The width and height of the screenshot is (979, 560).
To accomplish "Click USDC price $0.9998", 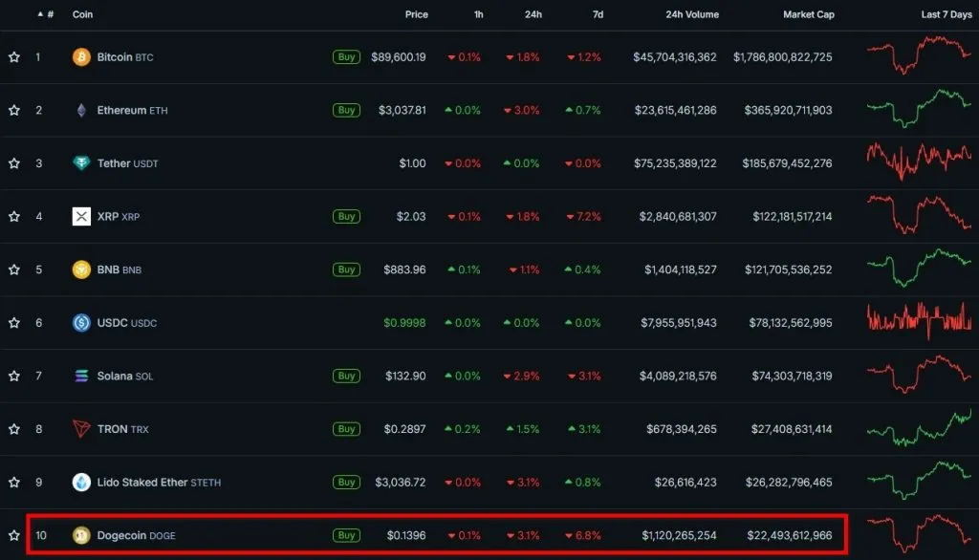I will click(404, 322).
